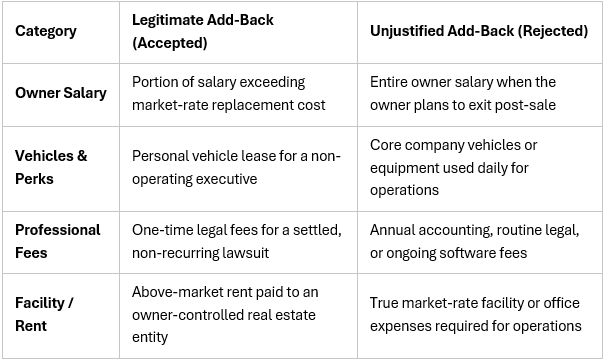604x360 pixels.
Task: Select the true market-rate facility cell
Action: [x=480, y=316]
